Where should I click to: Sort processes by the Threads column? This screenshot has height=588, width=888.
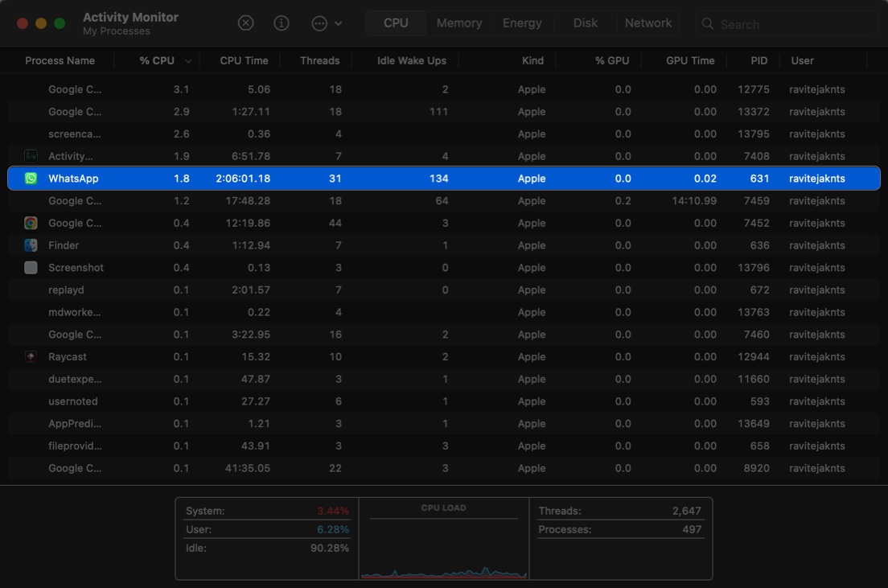[319, 60]
